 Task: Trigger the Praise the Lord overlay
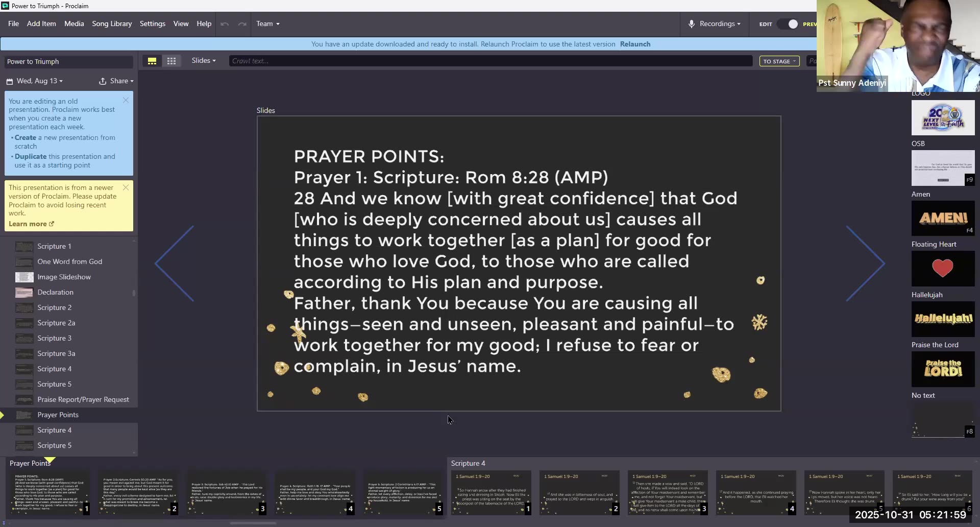[x=943, y=369]
